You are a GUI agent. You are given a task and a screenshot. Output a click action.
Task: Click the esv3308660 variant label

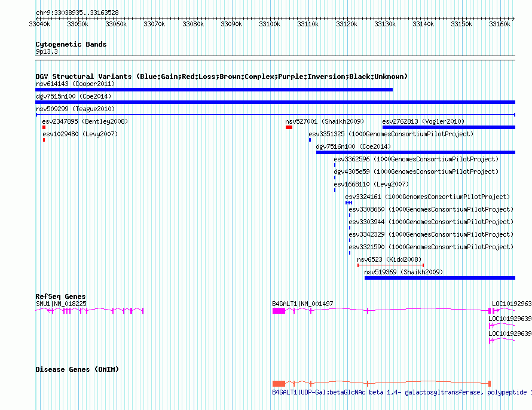(431, 209)
